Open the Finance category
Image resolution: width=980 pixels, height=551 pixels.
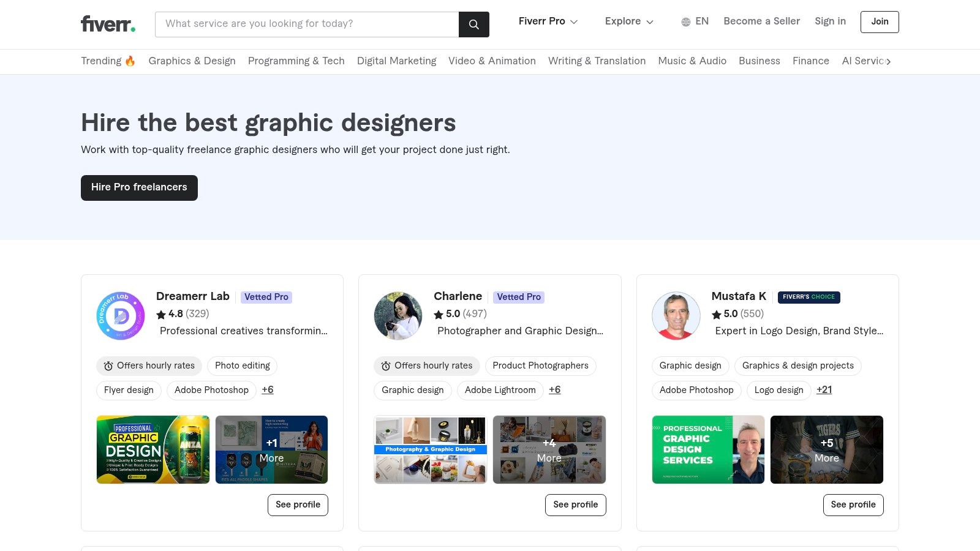(x=811, y=61)
